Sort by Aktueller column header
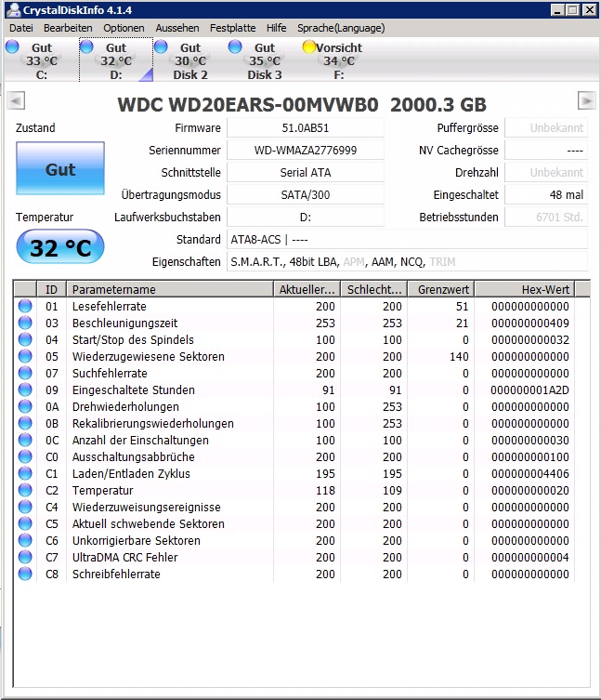The image size is (601, 700). tap(307, 289)
